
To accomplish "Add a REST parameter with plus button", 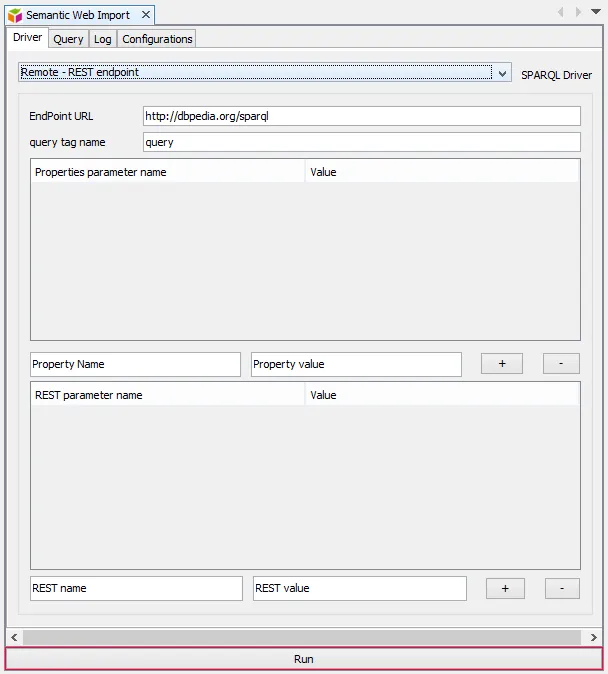I will [x=505, y=589].
